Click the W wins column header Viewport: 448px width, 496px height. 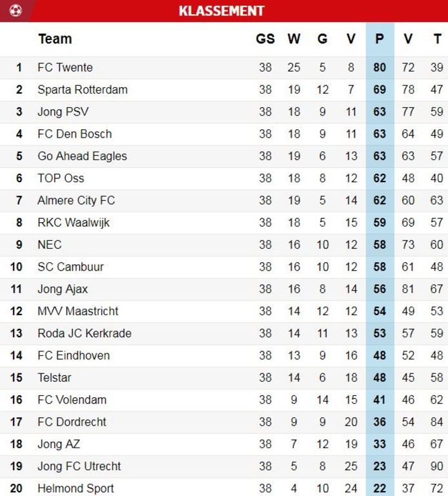(x=294, y=39)
